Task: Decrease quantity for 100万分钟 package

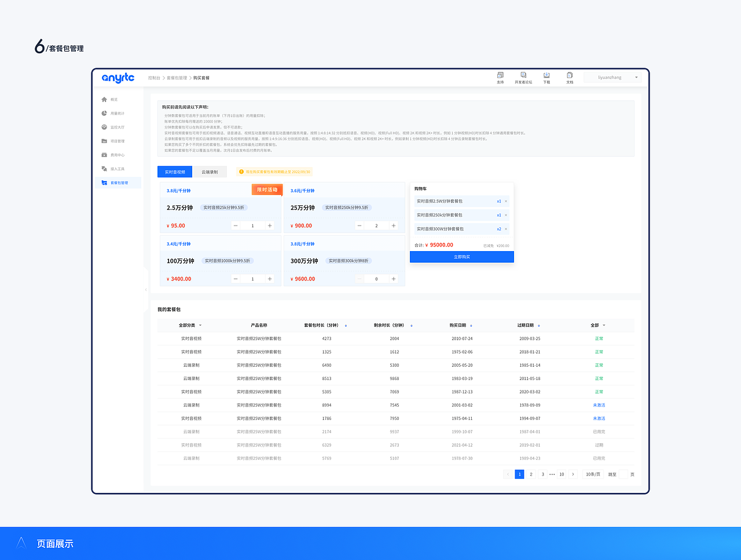Action: point(236,279)
